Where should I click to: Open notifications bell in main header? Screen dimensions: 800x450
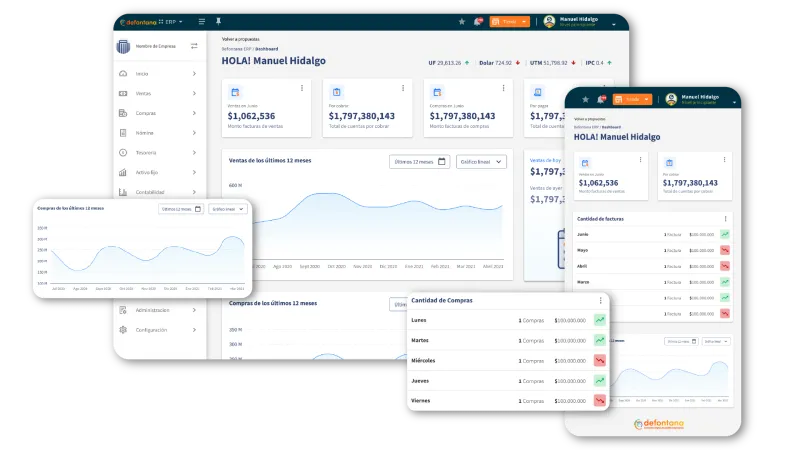(478, 21)
